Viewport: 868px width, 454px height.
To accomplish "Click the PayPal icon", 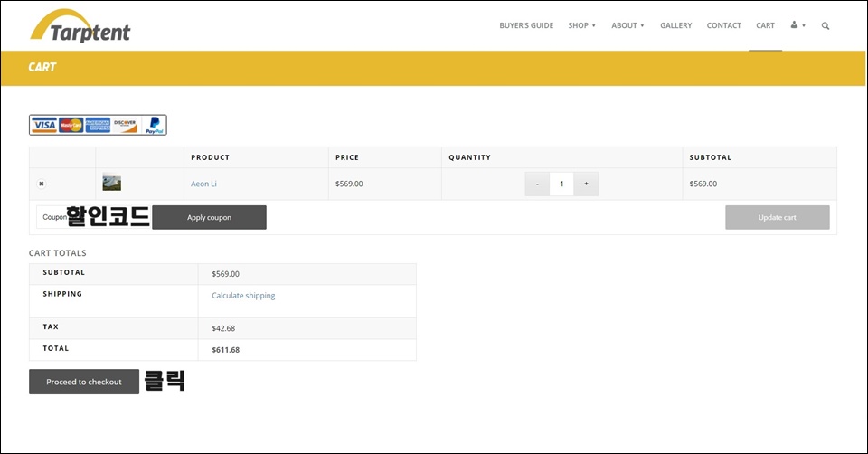I will 154,125.
